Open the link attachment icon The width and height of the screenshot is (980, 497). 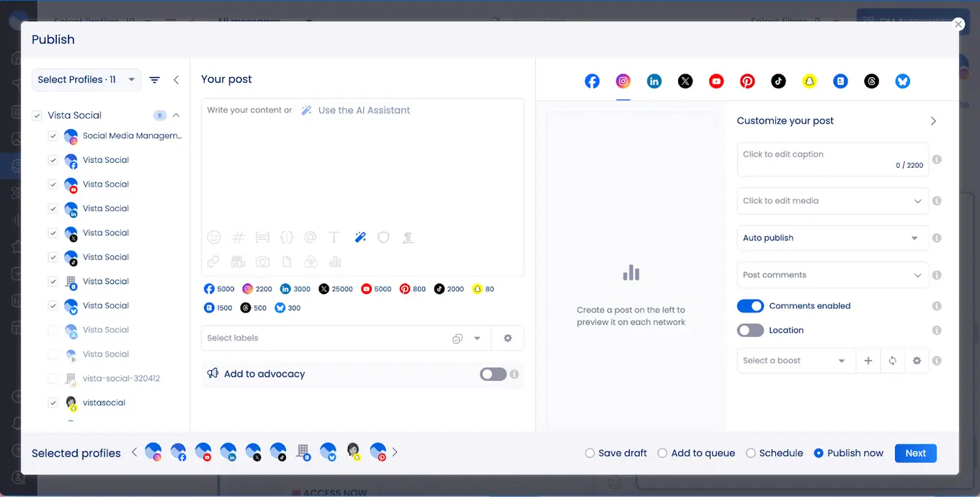pos(213,261)
